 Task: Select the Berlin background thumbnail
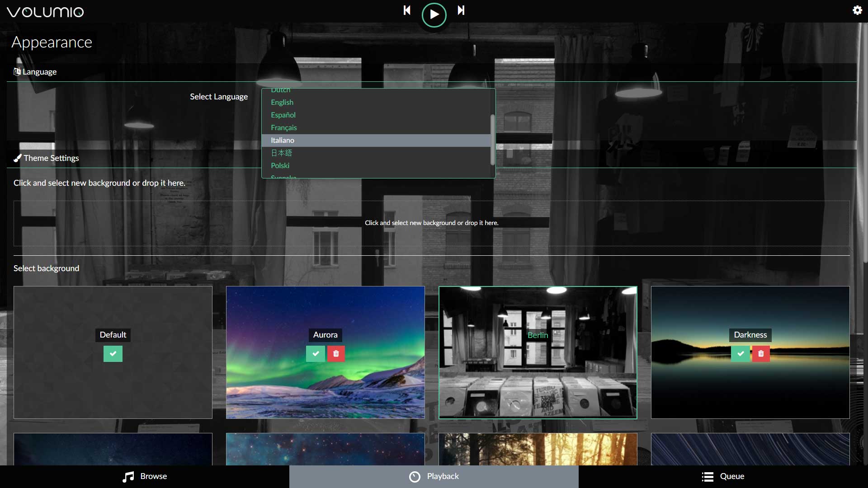click(538, 352)
